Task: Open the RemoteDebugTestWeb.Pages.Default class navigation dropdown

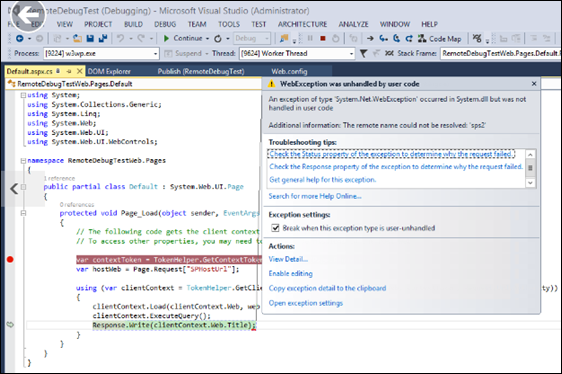Action: (x=134, y=84)
